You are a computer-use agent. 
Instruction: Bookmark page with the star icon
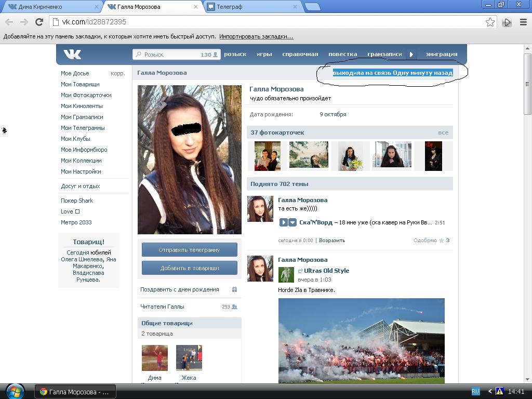pyautogui.click(x=490, y=22)
